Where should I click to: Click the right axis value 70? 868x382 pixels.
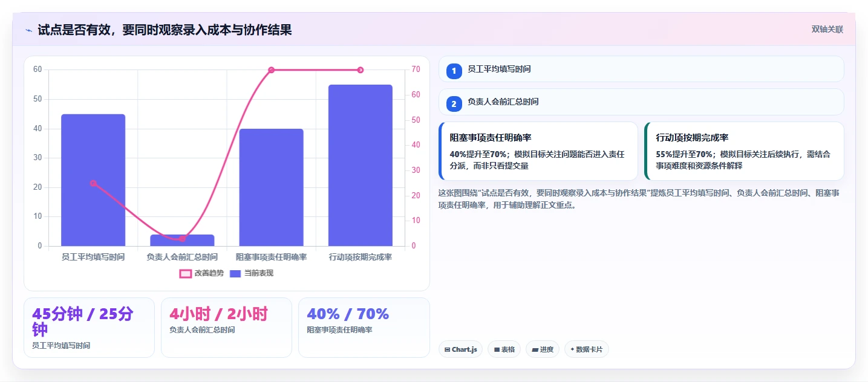point(416,70)
